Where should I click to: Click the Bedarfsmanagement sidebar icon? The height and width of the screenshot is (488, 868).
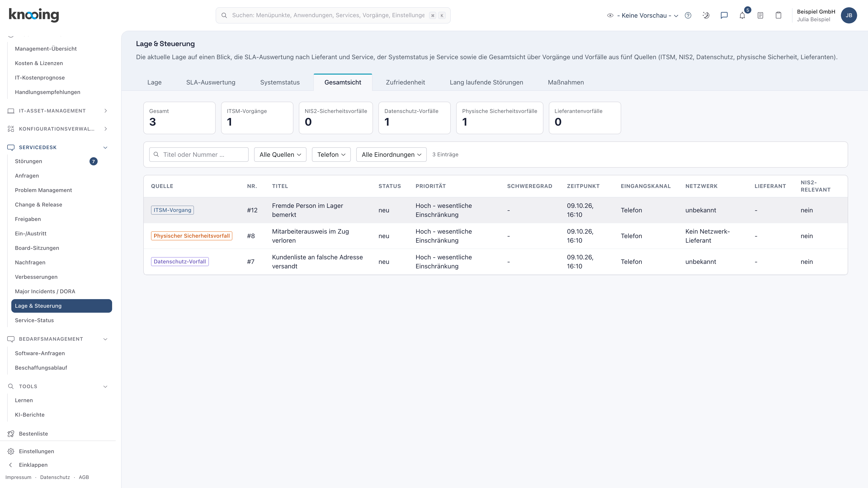click(x=11, y=339)
